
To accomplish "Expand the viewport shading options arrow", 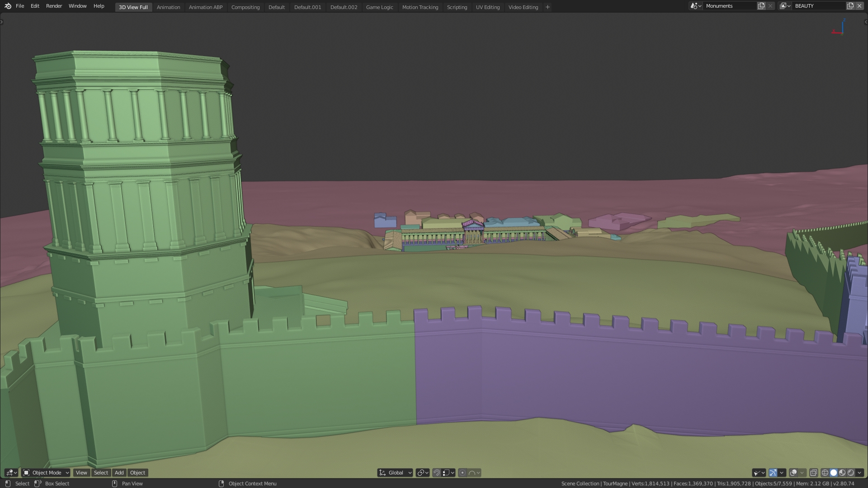I will click(x=859, y=473).
